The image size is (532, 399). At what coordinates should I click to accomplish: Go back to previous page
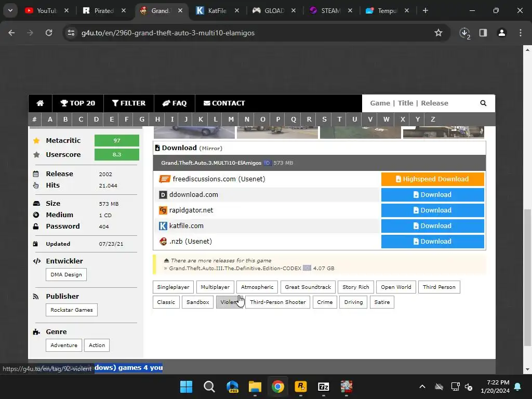(11, 33)
